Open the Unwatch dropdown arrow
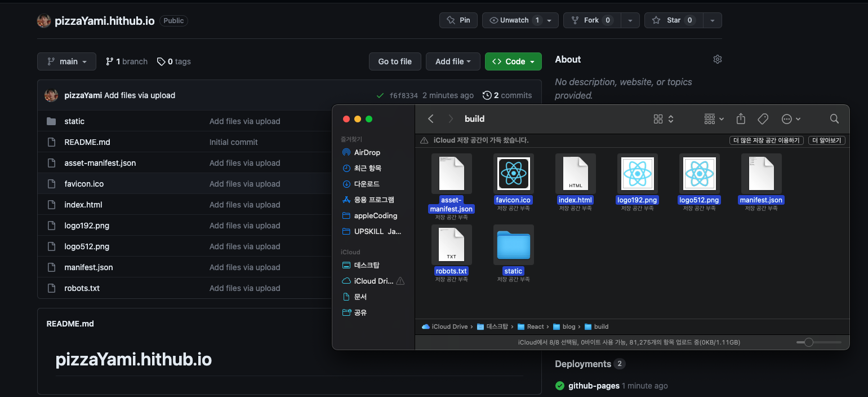868x397 pixels. pyautogui.click(x=549, y=20)
